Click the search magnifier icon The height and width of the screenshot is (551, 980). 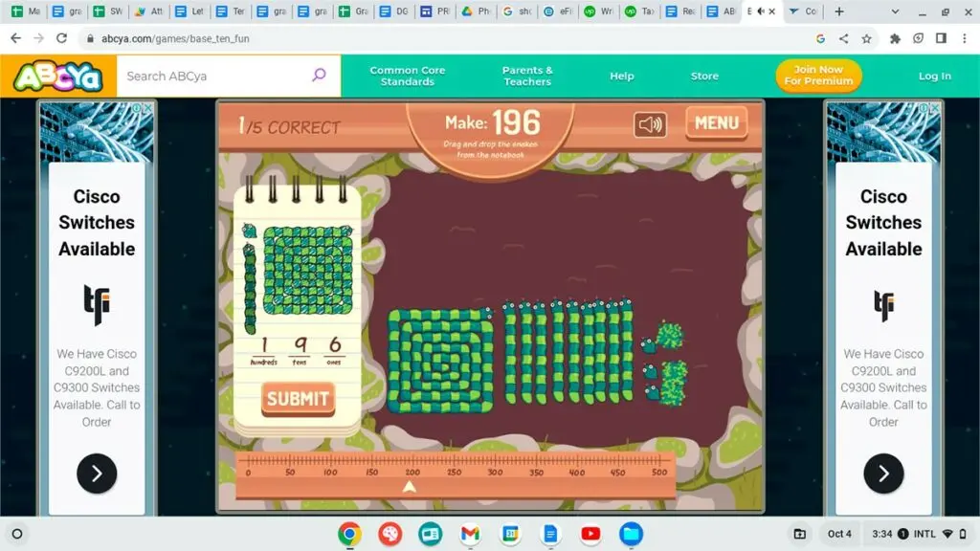[319, 76]
